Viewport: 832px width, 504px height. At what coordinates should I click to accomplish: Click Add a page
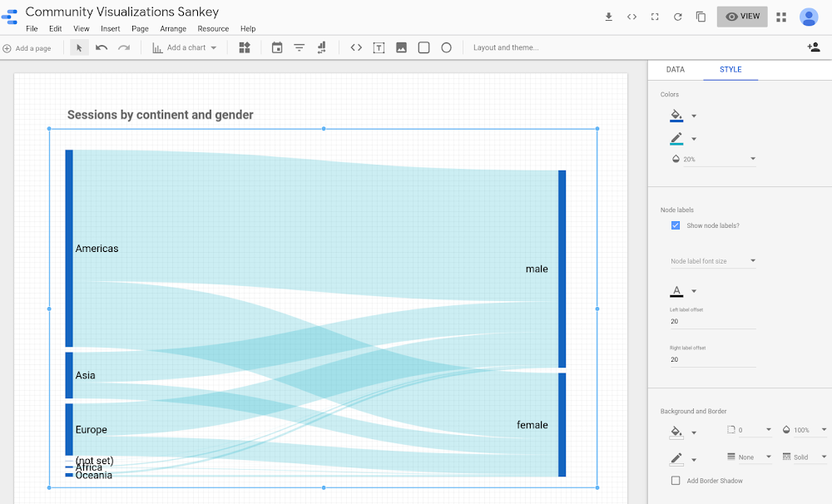27,48
